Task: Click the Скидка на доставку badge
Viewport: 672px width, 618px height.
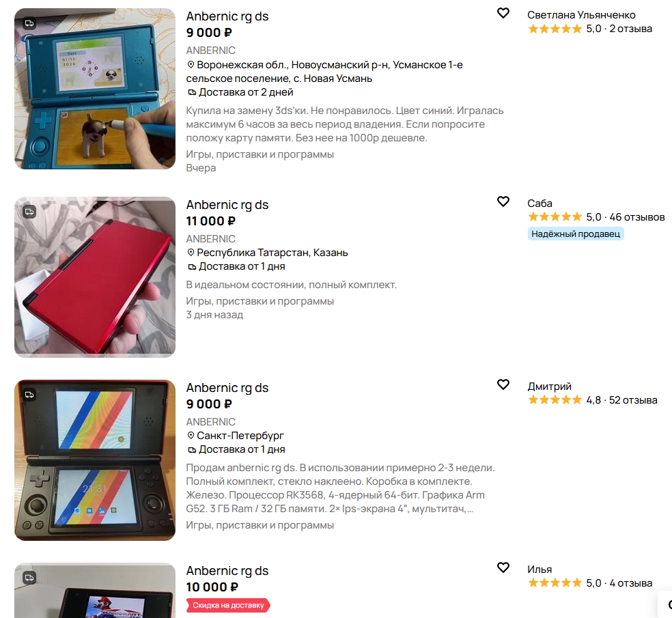Action: 228,605
